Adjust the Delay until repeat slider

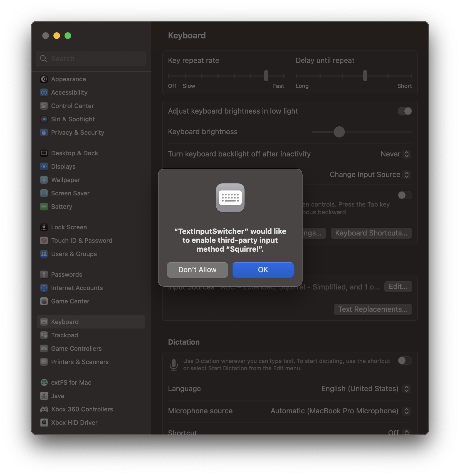pyautogui.click(x=365, y=76)
